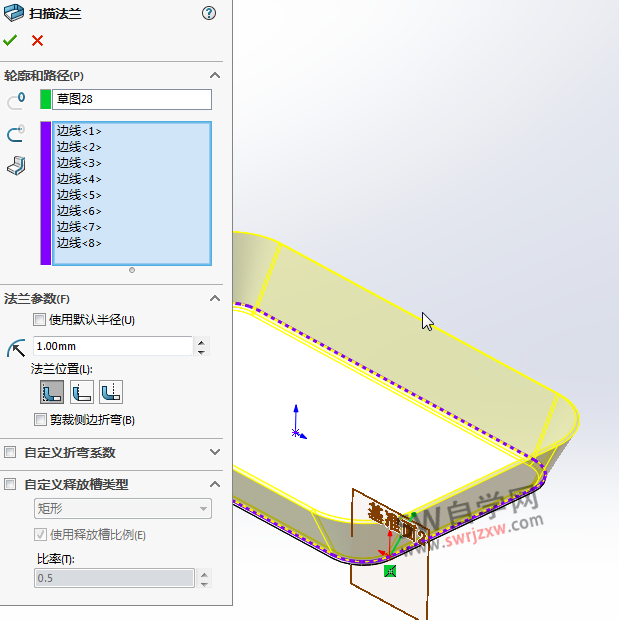Viewport: 619px width, 620px height.
Task: Select the first flange position (法兰位置) option
Action: point(51,392)
